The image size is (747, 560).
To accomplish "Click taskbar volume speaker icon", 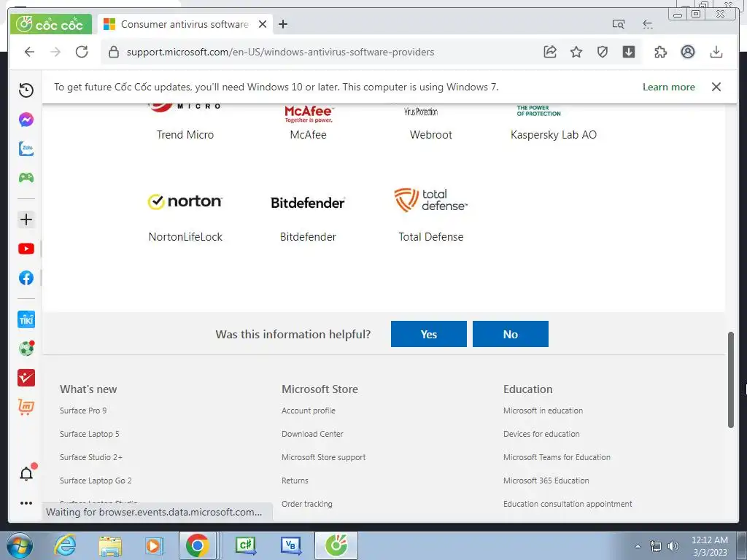I will click(673, 546).
